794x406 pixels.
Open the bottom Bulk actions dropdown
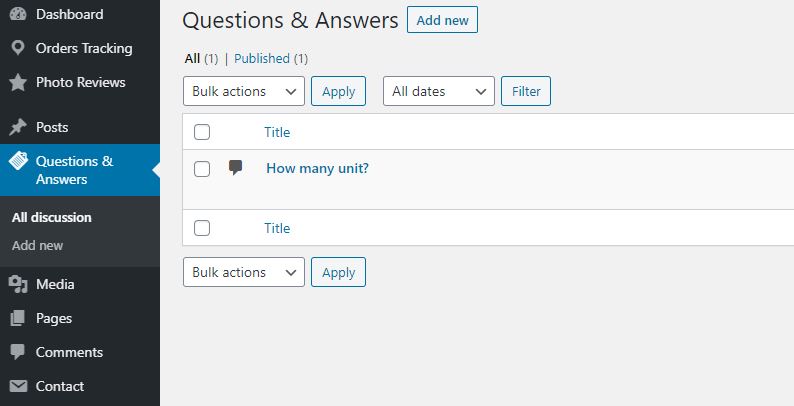coord(243,272)
